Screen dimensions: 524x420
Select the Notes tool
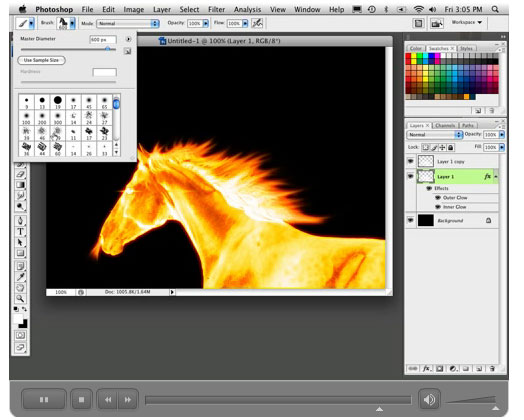[20, 266]
